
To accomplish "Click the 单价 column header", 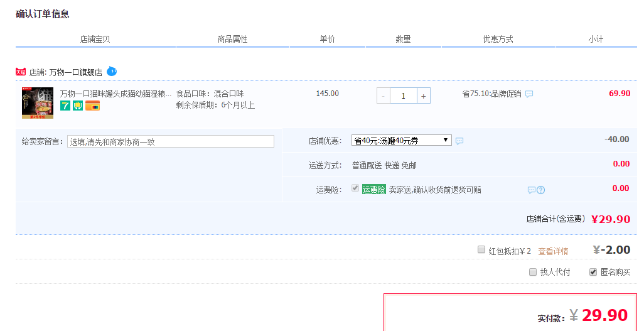I will 328,39.
